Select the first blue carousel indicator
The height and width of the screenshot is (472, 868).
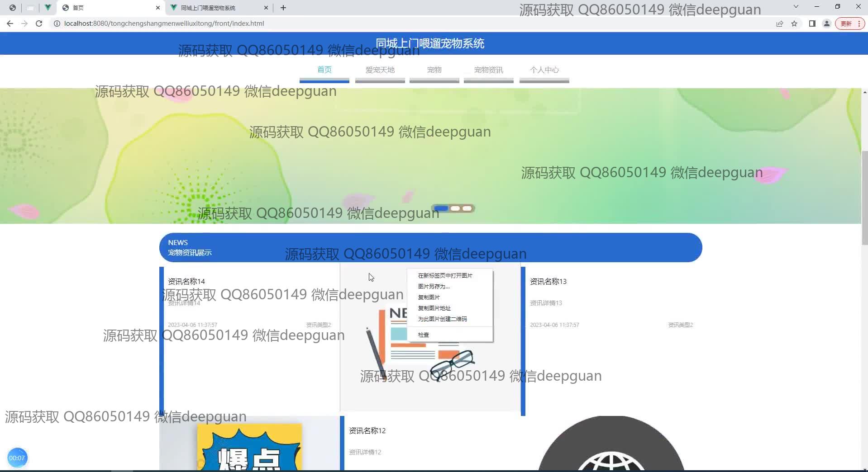[441, 208]
